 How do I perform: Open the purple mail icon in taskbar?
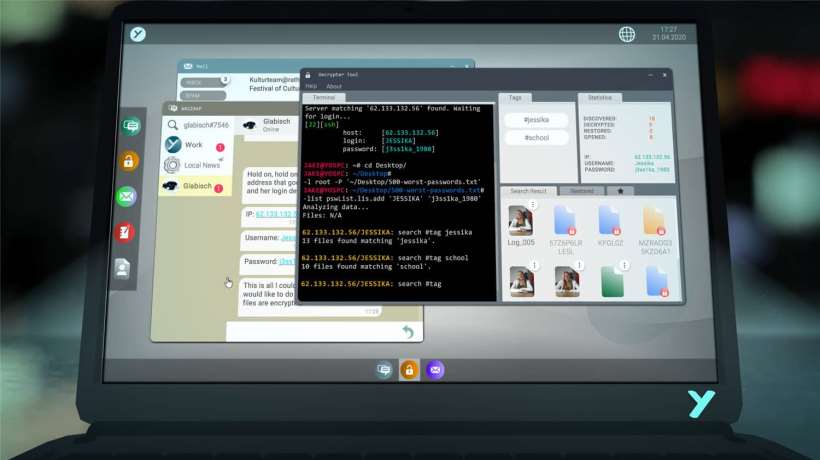click(x=435, y=370)
